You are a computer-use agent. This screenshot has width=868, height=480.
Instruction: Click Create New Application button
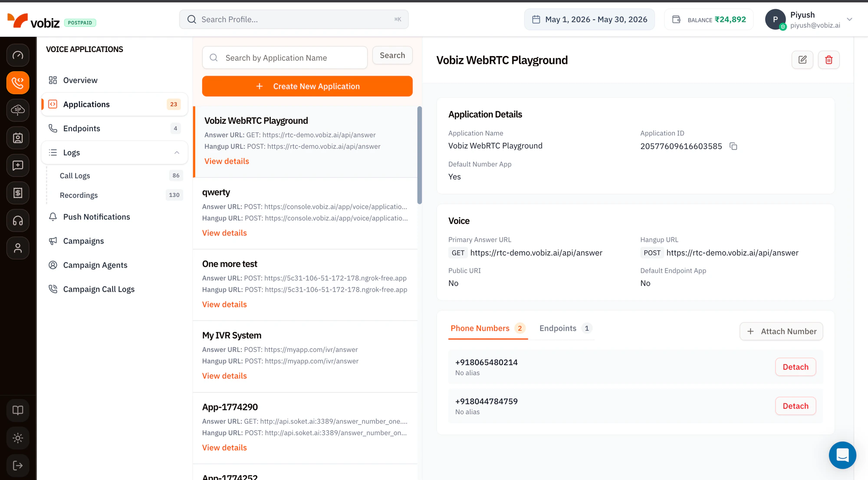(x=307, y=86)
